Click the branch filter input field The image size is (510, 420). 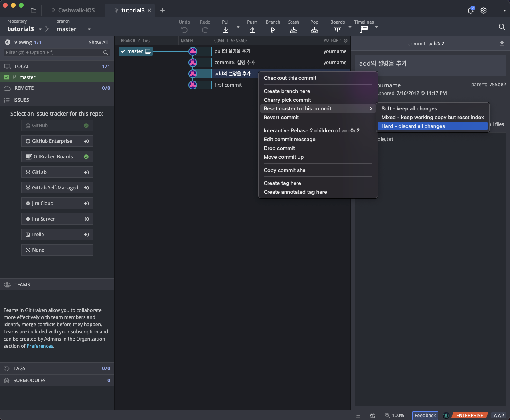(53, 53)
